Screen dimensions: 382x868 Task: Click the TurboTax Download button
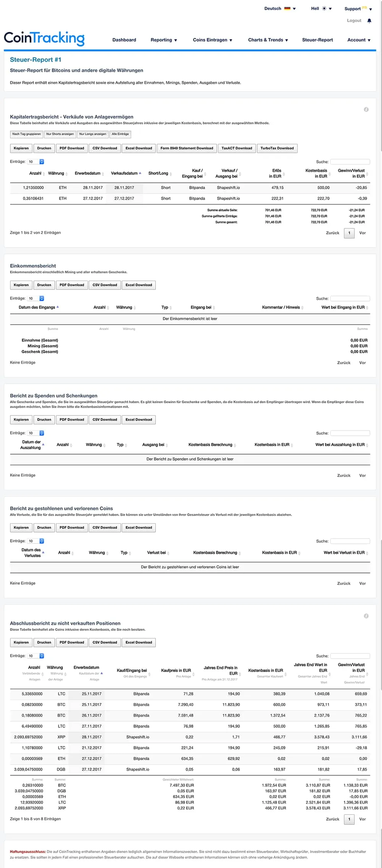pyautogui.click(x=277, y=148)
